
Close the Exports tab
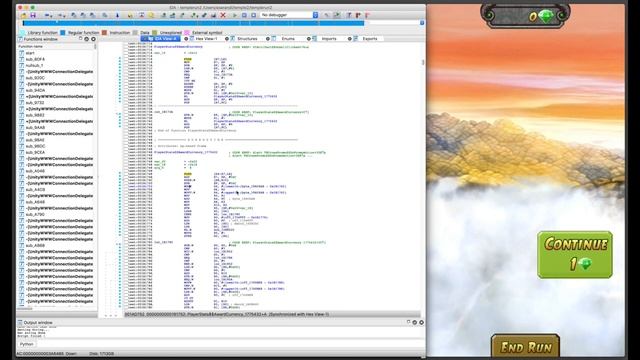point(349,39)
